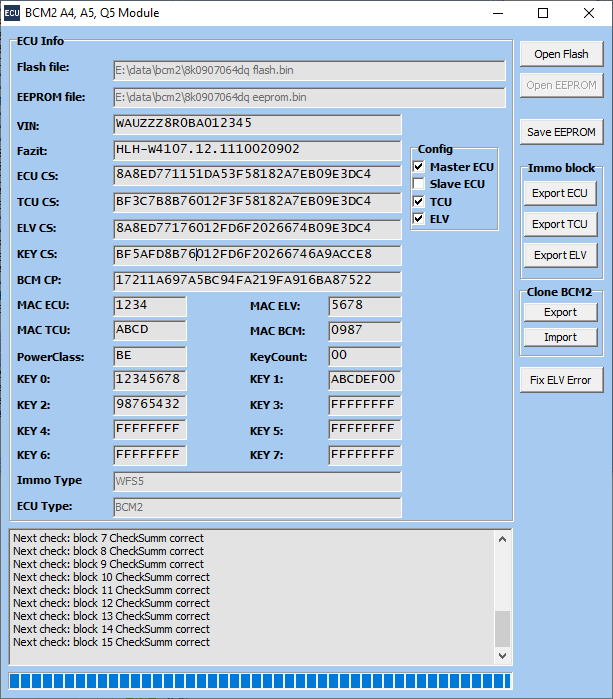Disable the ELV config checkbox
Screen dimensions: 613x699
[420, 219]
